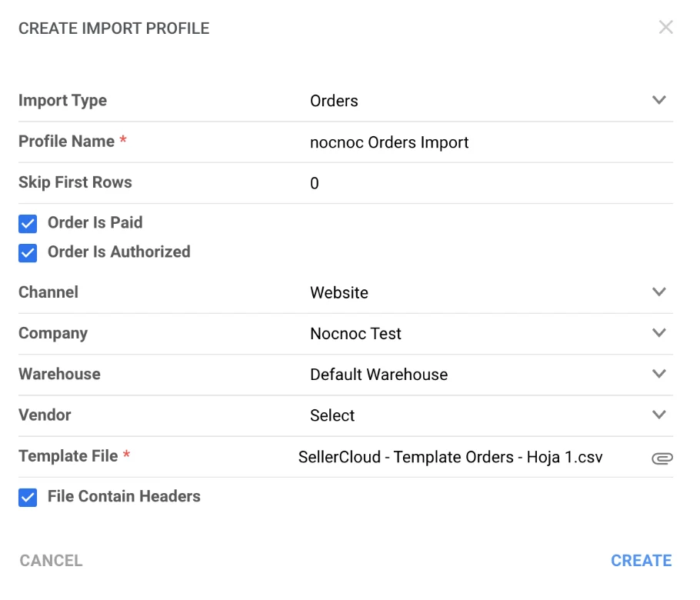Click the File Contain Headers label

[x=124, y=496]
